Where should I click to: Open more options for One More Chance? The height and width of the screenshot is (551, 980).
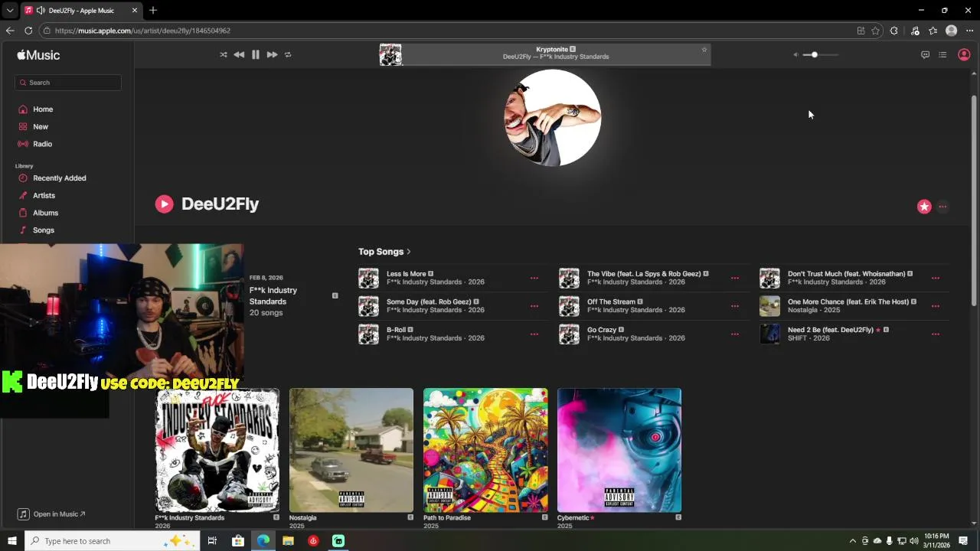coord(936,306)
